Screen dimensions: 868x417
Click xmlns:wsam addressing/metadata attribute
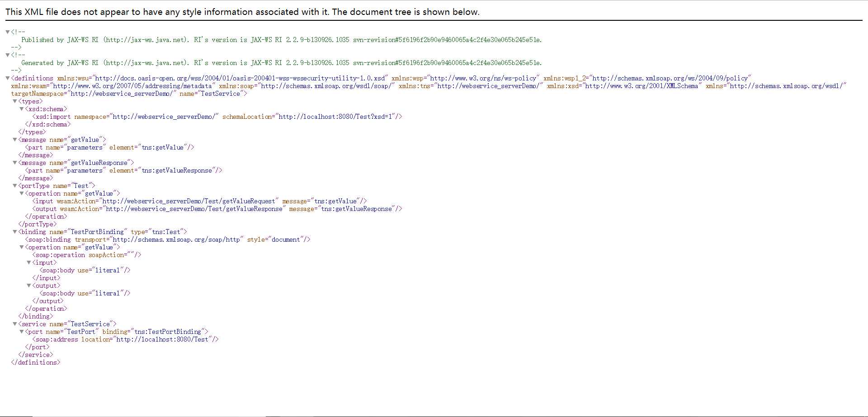(x=113, y=86)
